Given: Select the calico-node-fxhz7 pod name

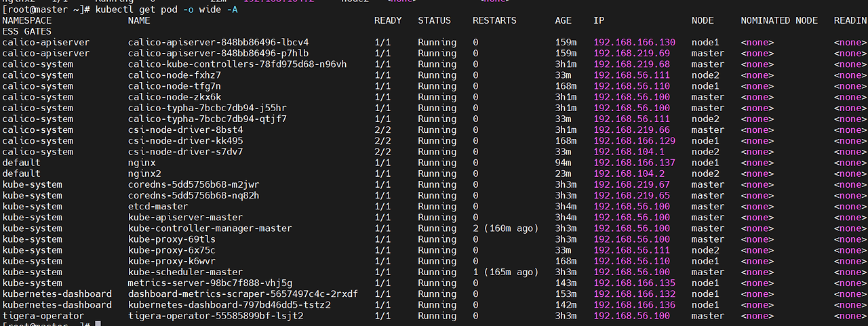Looking at the screenshot, I should pyautogui.click(x=174, y=75).
